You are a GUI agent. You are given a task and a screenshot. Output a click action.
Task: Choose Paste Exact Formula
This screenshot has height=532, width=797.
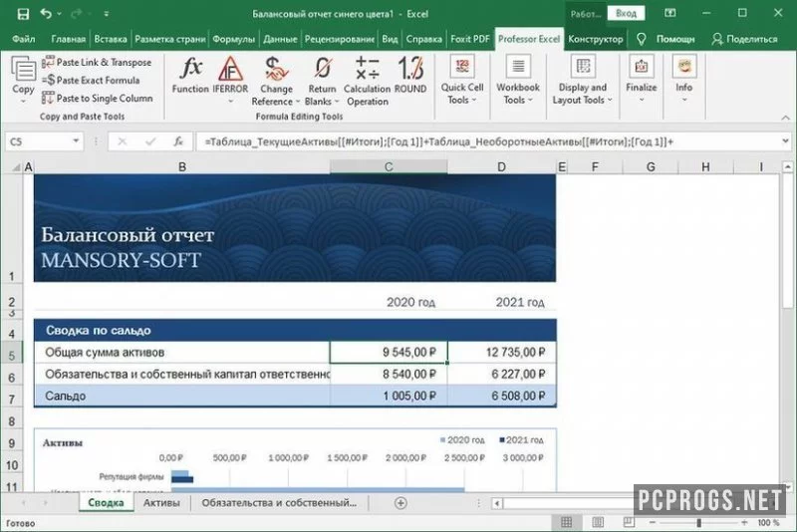[x=91, y=81]
